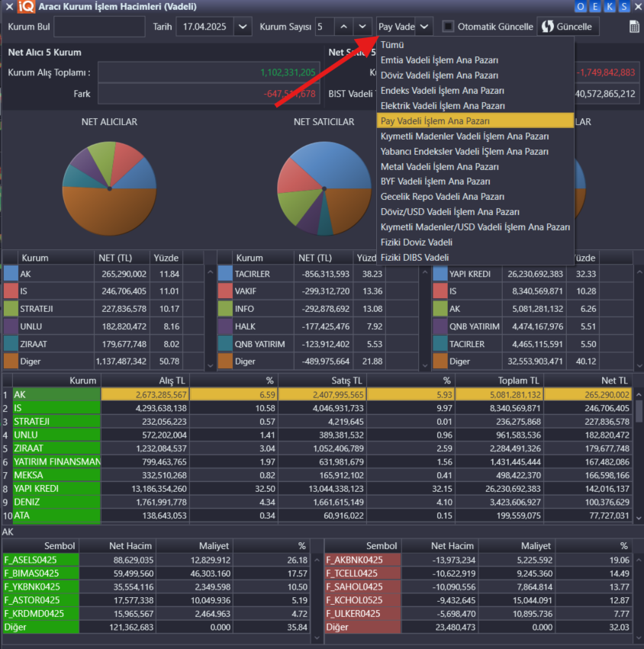This screenshot has width=644, height=649.
Task: Click the Net Alıcılar pie chart
Action: [x=109, y=188]
